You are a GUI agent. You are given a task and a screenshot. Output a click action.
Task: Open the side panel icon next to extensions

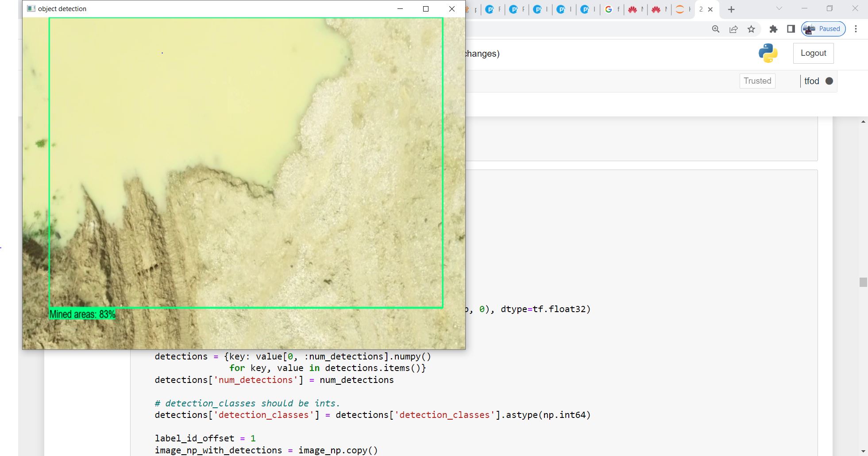click(x=790, y=29)
